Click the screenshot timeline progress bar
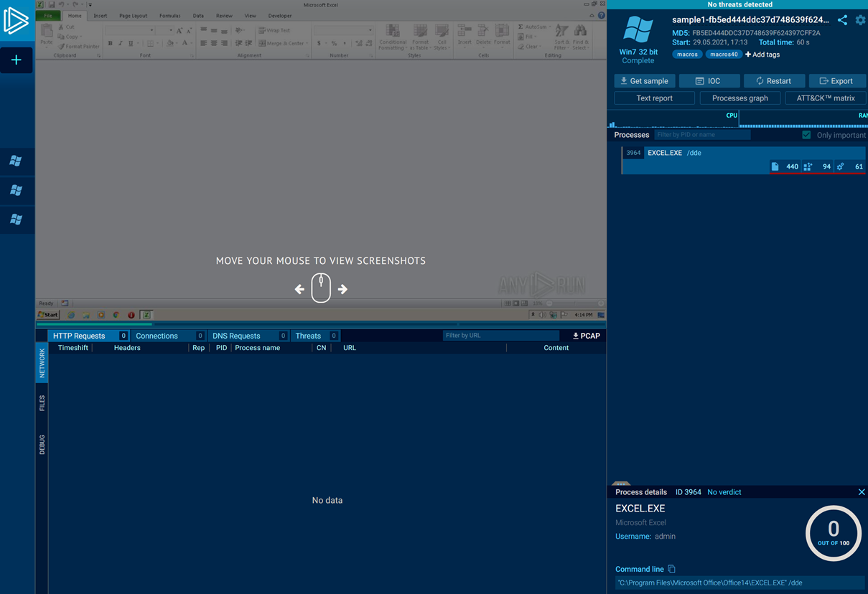The width and height of the screenshot is (868, 594). click(320, 324)
